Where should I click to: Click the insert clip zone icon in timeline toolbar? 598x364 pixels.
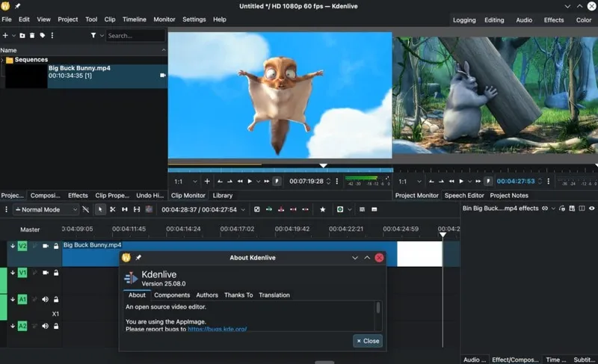[x=269, y=209]
